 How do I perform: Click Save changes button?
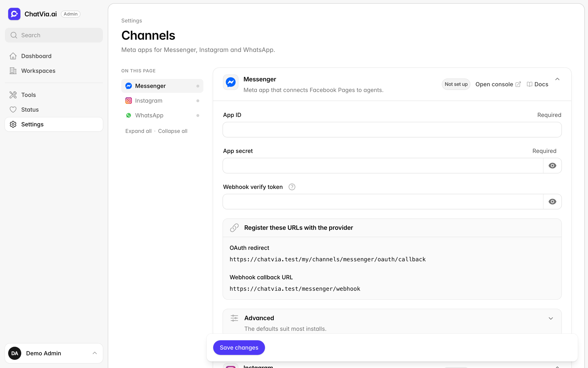239,348
